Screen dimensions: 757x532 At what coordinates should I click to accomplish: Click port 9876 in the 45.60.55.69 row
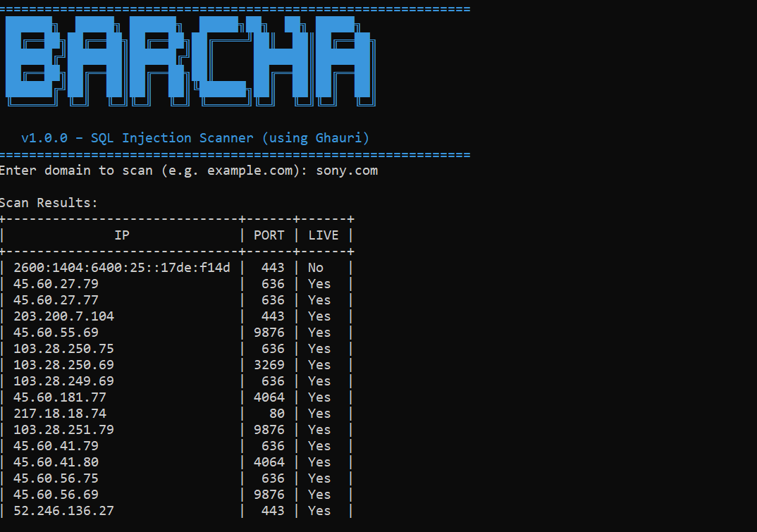269,333
